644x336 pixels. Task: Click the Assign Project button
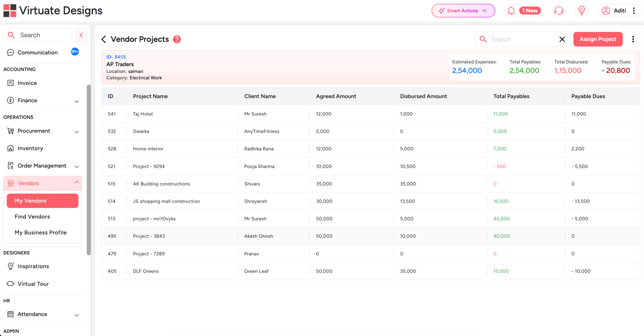[x=598, y=39]
